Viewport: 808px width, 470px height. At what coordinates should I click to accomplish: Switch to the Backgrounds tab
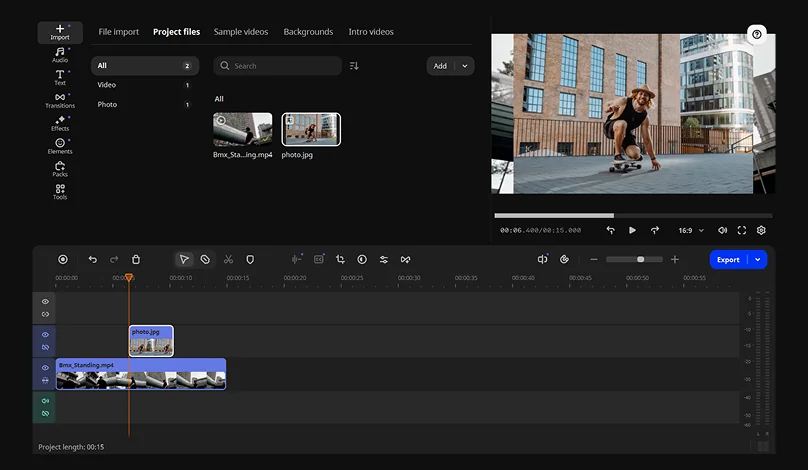coord(308,32)
